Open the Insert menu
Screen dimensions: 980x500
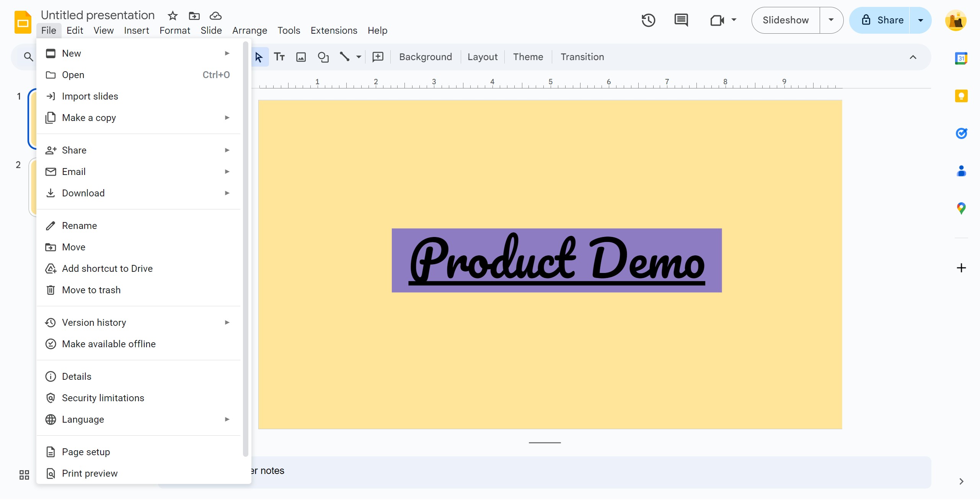[x=136, y=30]
